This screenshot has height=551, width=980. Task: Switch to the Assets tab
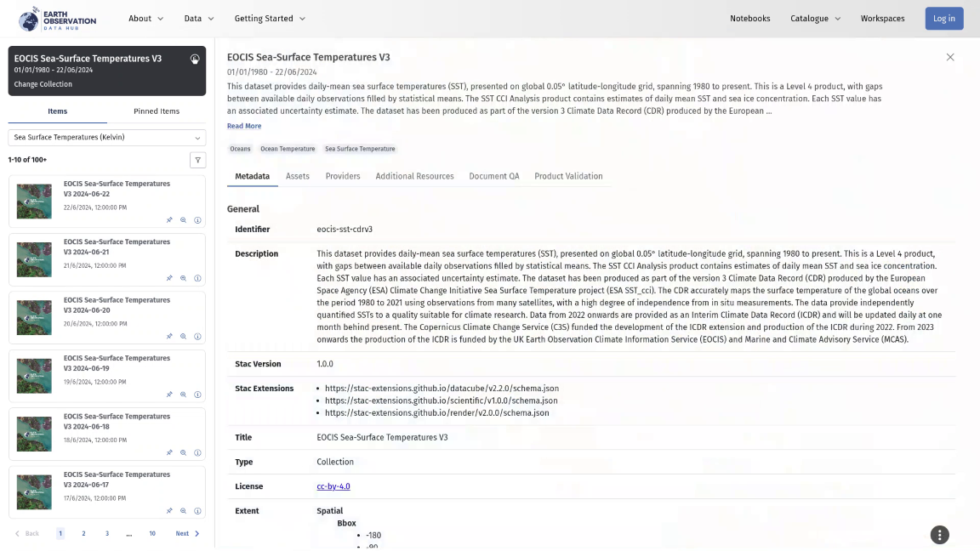[298, 176]
